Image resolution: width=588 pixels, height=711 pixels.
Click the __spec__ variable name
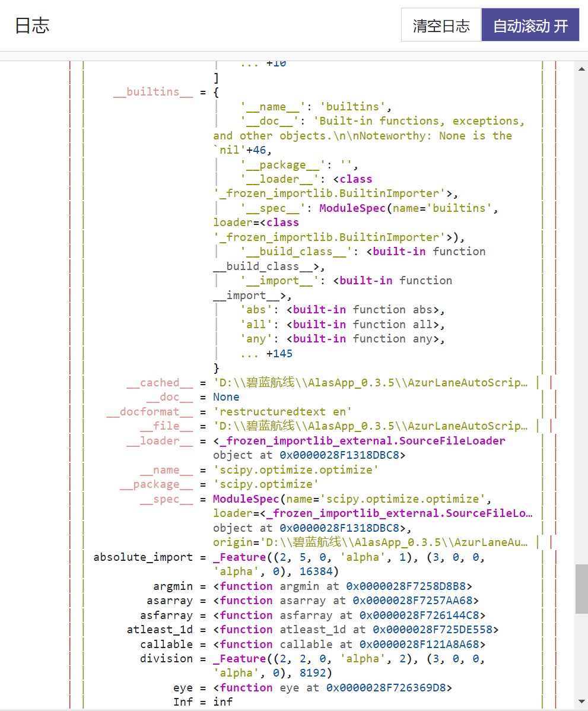[x=166, y=499]
